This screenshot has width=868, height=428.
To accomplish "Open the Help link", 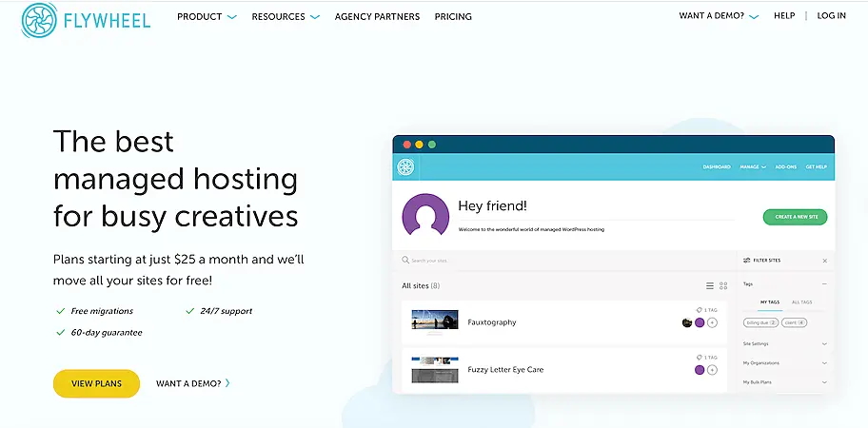I will (x=784, y=16).
